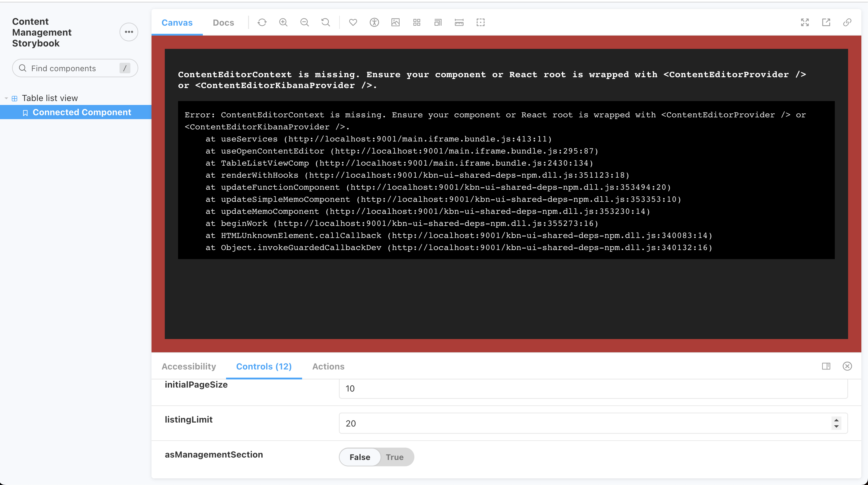
Task: Click the slash shortcut key badge
Action: pos(125,68)
